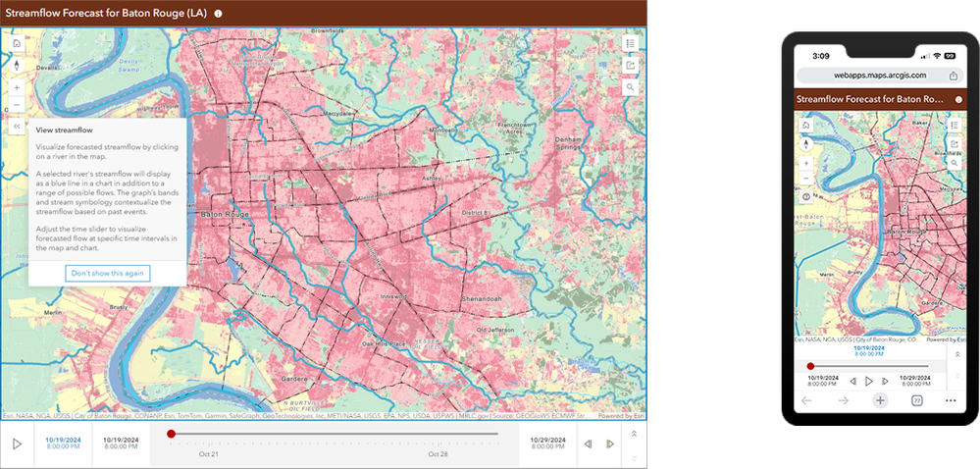Tap the round info button on phone map
The height and width of the screenshot is (469, 980).
pyautogui.click(x=806, y=197)
